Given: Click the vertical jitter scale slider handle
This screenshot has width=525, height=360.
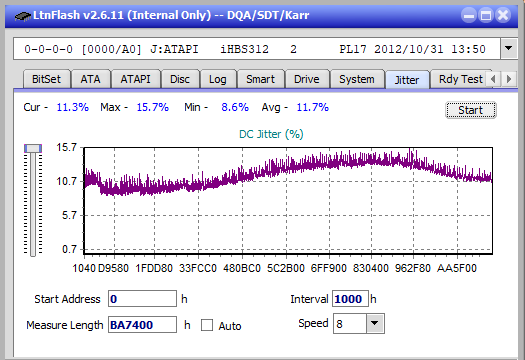Looking at the screenshot, I should tap(33, 148).
